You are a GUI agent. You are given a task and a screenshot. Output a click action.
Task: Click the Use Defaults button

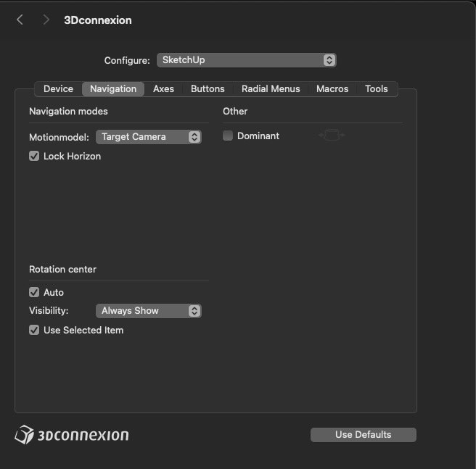(x=364, y=435)
